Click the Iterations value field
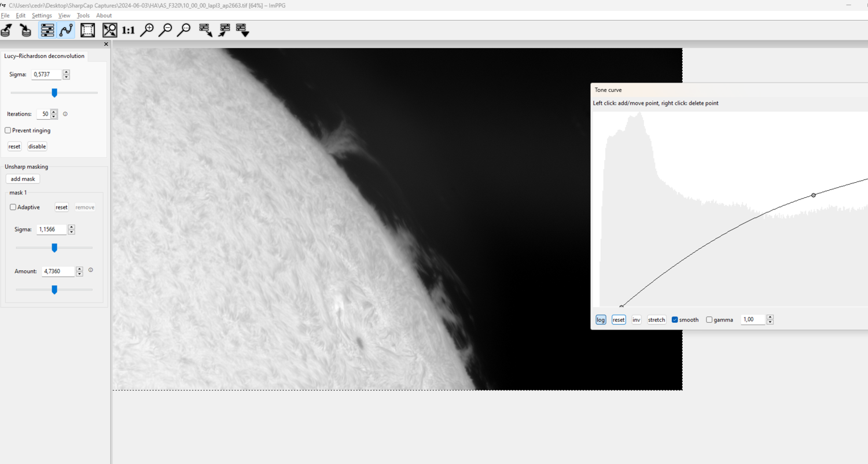This screenshot has height=464, width=868. (43, 114)
